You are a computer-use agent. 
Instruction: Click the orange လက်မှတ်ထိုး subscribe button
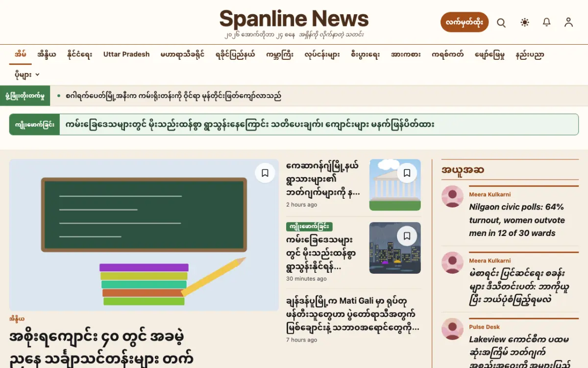pos(465,23)
